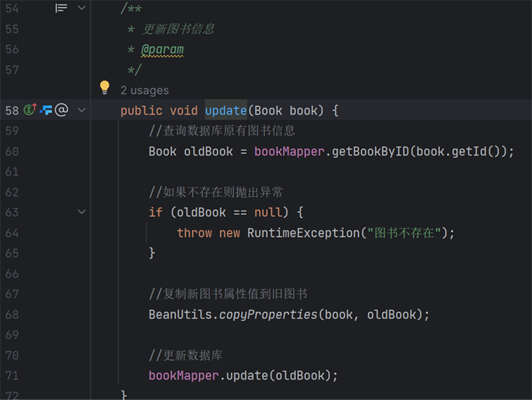Click the @param tag in the Javadoc

click(x=162, y=49)
